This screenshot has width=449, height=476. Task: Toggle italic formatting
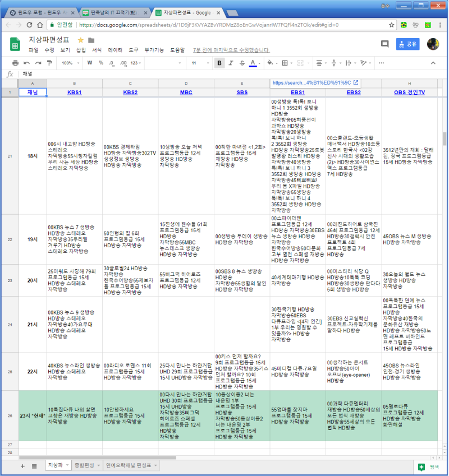pyautogui.click(x=231, y=63)
